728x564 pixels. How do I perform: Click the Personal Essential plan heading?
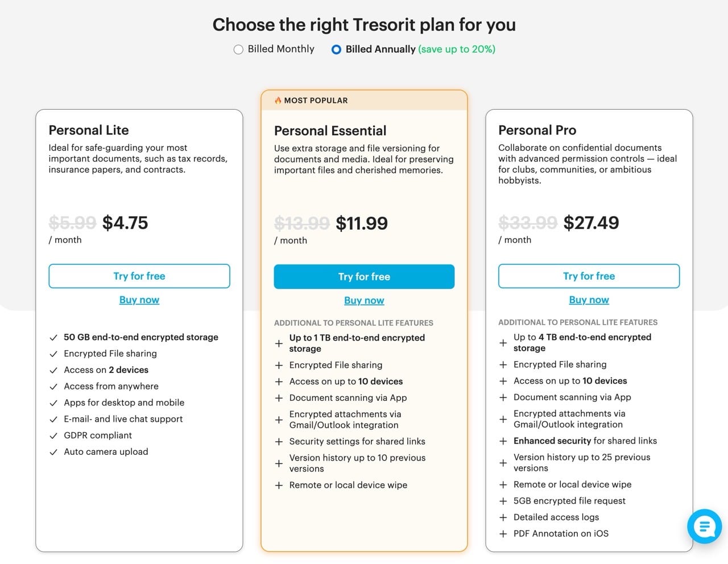pos(330,131)
